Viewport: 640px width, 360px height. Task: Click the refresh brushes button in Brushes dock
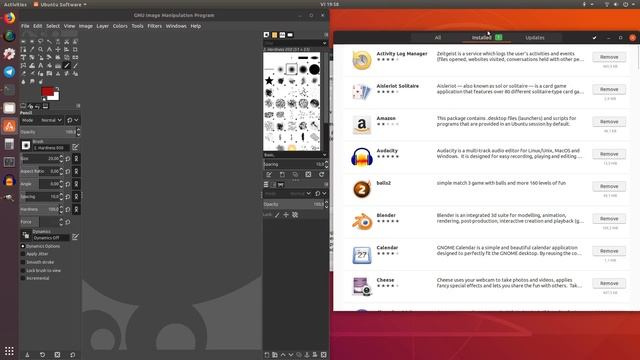(x=321, y=175)
